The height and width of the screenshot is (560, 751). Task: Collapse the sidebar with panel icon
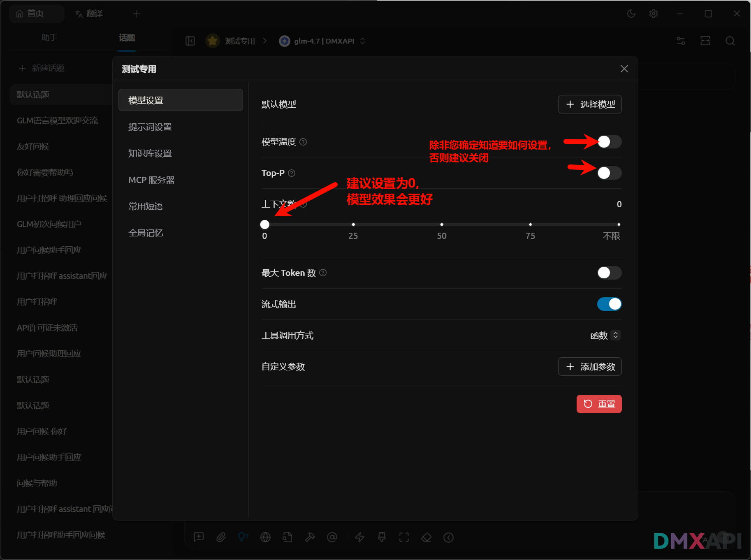[x=190, y=41]
